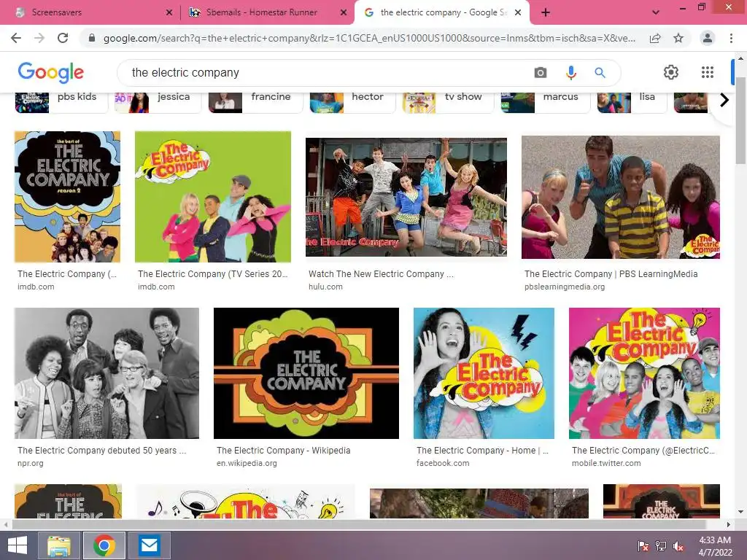The height and width of the screenshot is (560, 747).
Task: Open the hulu.com jumping cast image
Action: tap(406, 197)
